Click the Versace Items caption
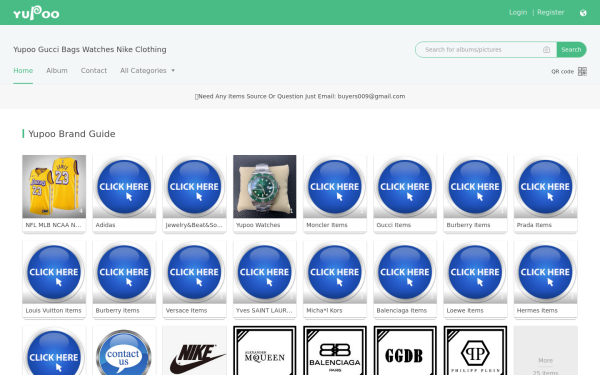Viewport: 600px width, 375px height. point(186,310)
